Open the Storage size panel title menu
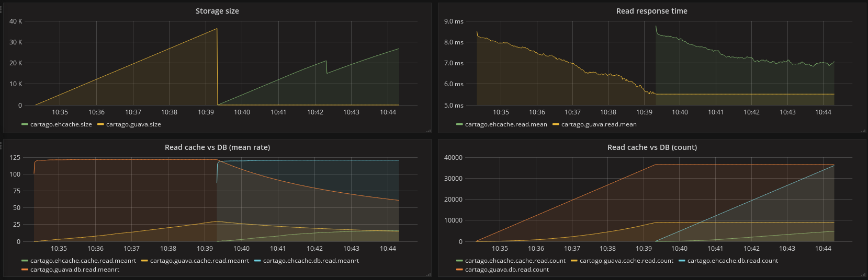 click(x=217, y=11)
